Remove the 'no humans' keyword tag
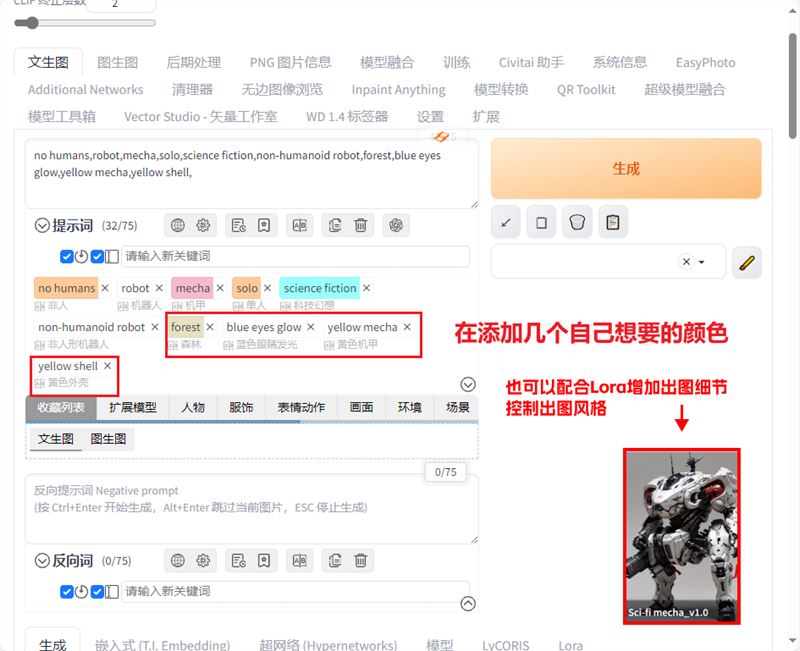This screenshot has height=651, width=800. (105, 288)
